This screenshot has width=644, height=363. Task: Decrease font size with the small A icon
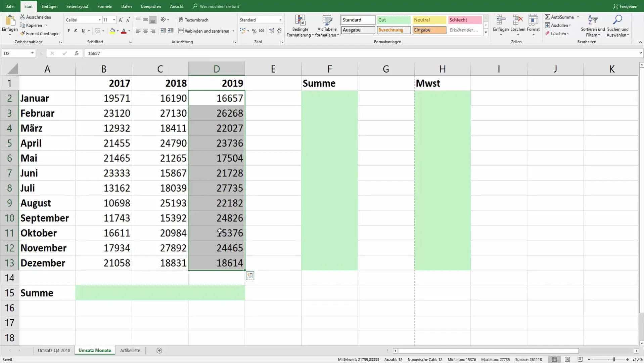click(x=128, y=20)
